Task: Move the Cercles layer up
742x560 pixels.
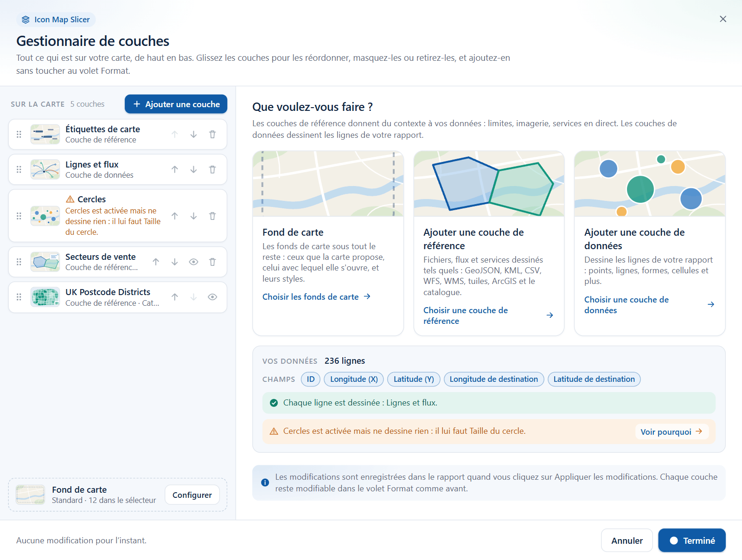Action: click(174, 216)
